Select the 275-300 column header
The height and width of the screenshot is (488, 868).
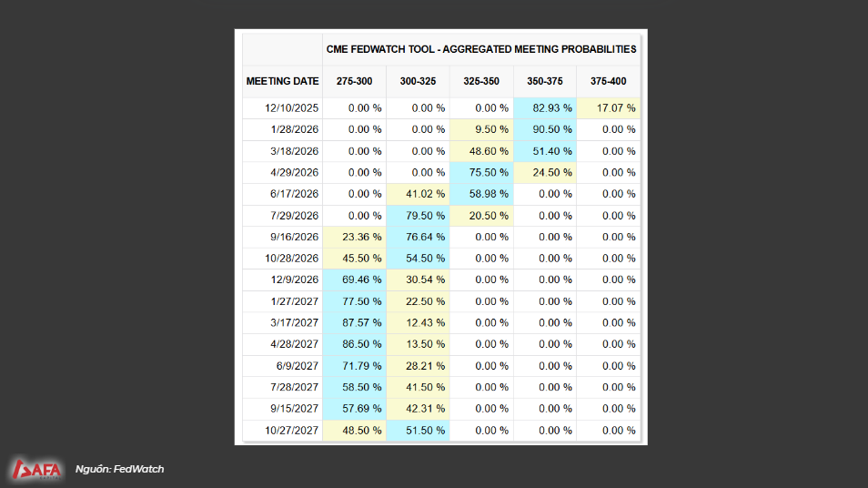[x=354, y=81]
